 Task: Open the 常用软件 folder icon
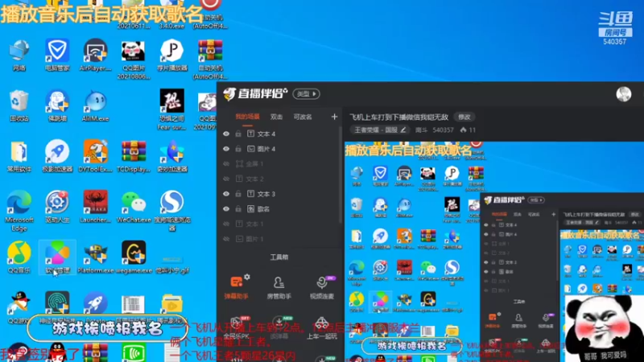[19, 156]
